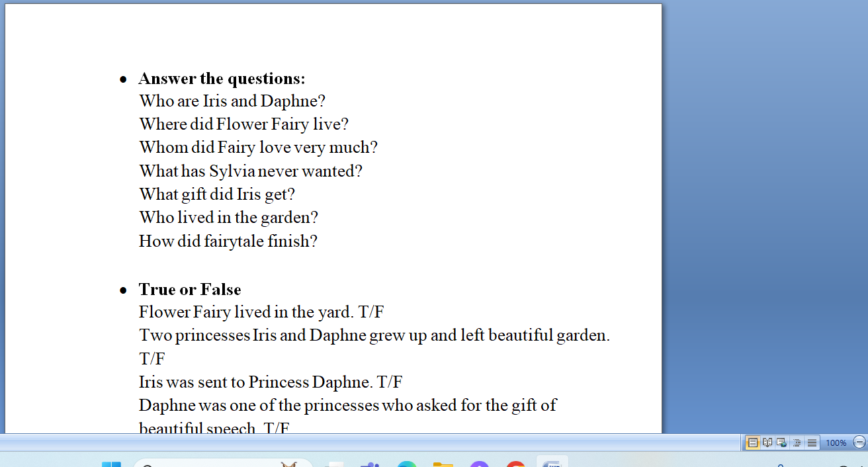Open Microsoft Teams from the taskbar
This screenshot has height=467, width=868.
(x=370, y=464)
